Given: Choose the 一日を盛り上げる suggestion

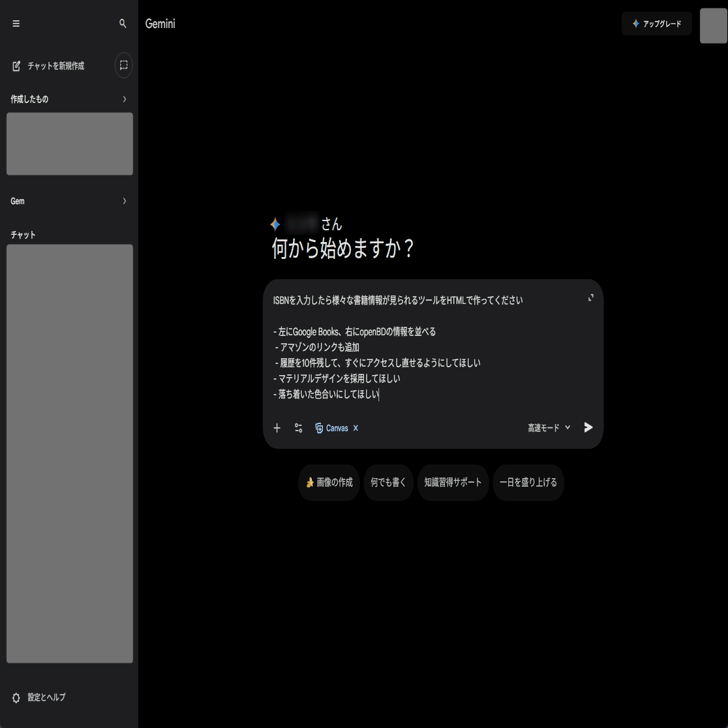Looking at the screenshot, I should coord(528,483).
